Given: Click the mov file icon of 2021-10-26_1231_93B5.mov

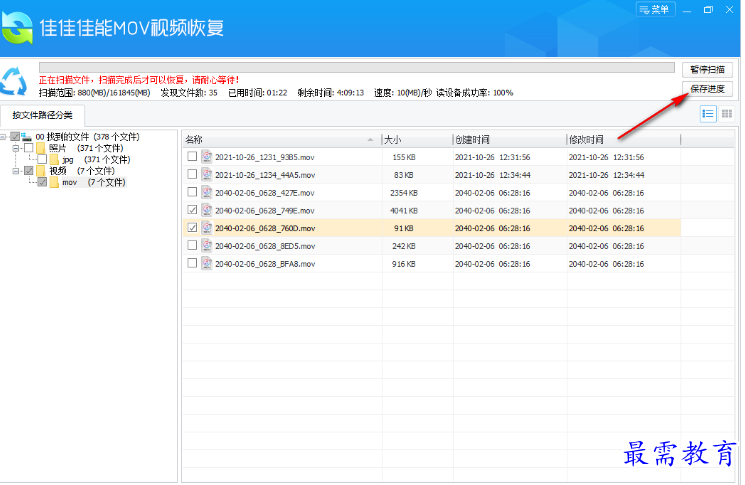Looking at the screenshot, I should click(x=206, y=157).
